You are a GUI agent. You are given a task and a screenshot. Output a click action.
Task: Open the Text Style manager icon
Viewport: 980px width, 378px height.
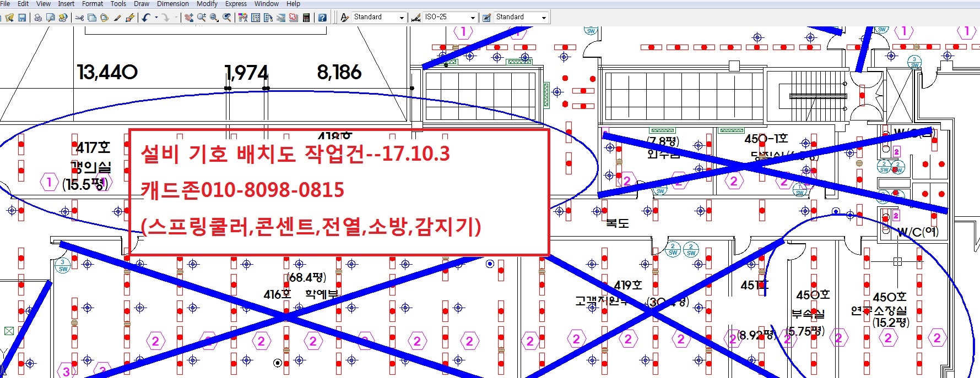(x=345, y=18)
